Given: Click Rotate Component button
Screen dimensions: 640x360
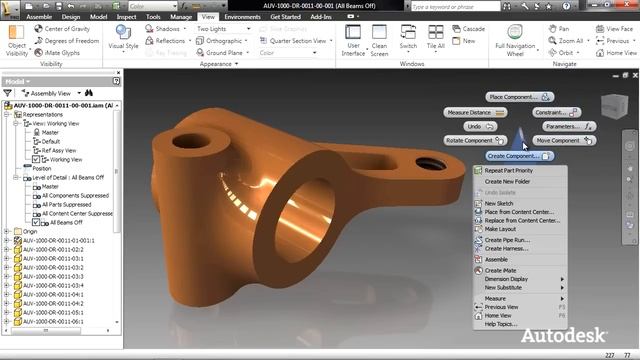Looking at the screenshot, I should pyautogui.click(x=476, y=140).
